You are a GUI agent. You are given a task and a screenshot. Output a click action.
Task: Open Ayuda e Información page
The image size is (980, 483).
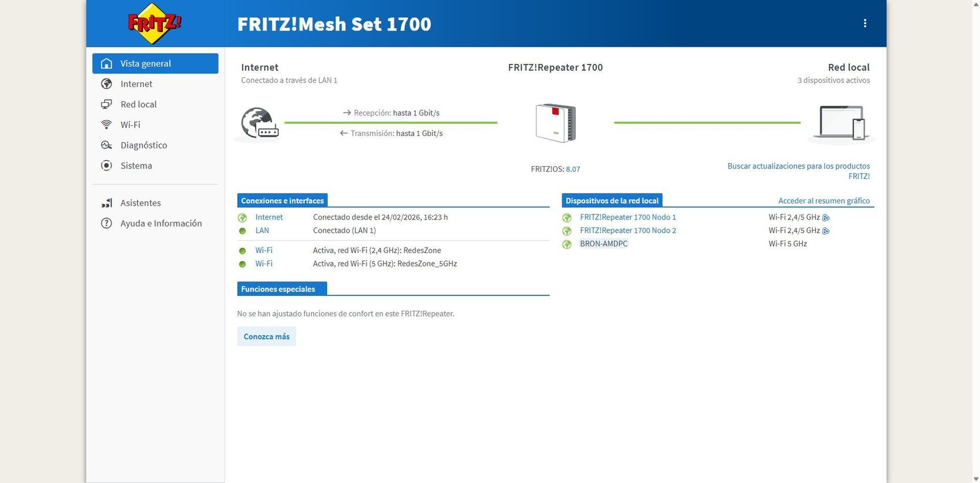[x=160, y=224]
